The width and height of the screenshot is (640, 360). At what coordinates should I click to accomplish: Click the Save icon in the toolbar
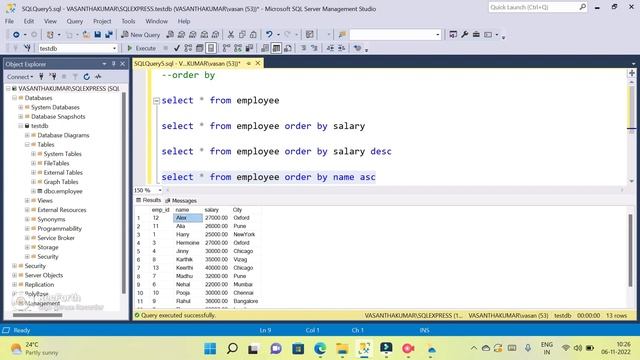pyautogui.click(x=98, y=35)
